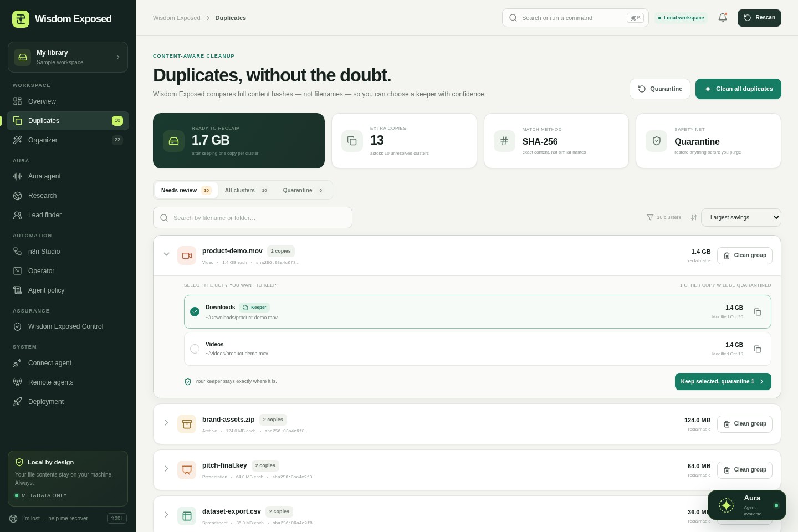Click the sort direction arrows icon
Viewport: 798px width, 532px height.
pos(694,218)
